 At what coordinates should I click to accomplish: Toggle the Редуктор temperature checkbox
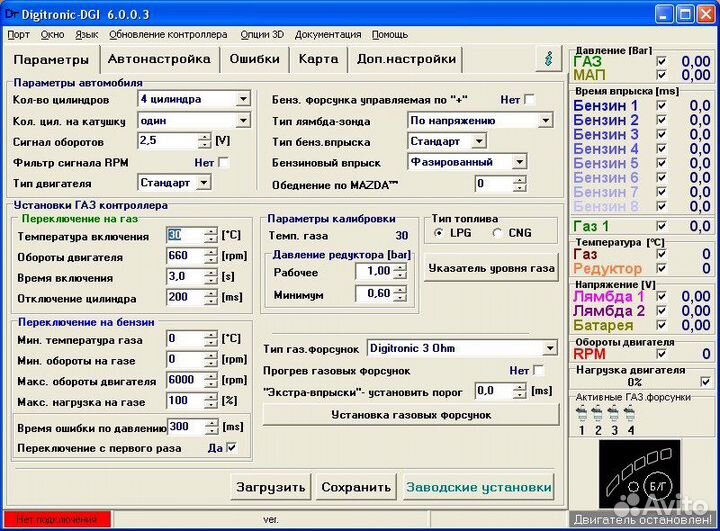pos(661,268)
